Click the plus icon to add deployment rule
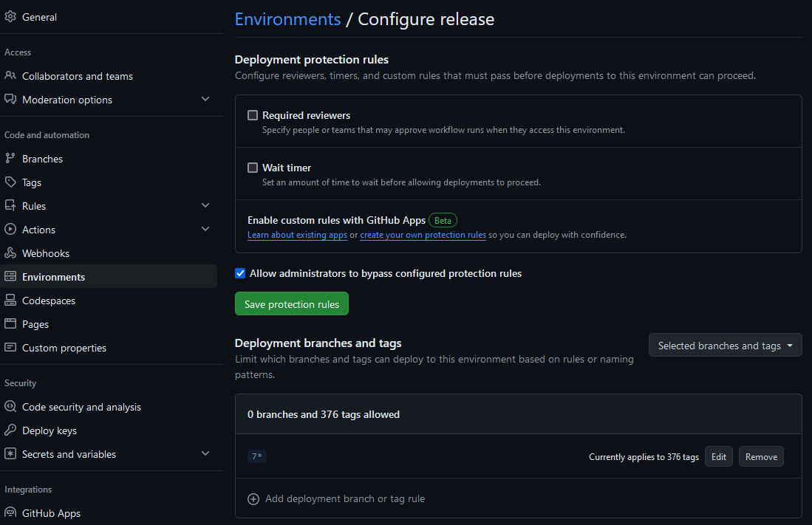This screenshot has height=525, width=812. pos(253,498)
